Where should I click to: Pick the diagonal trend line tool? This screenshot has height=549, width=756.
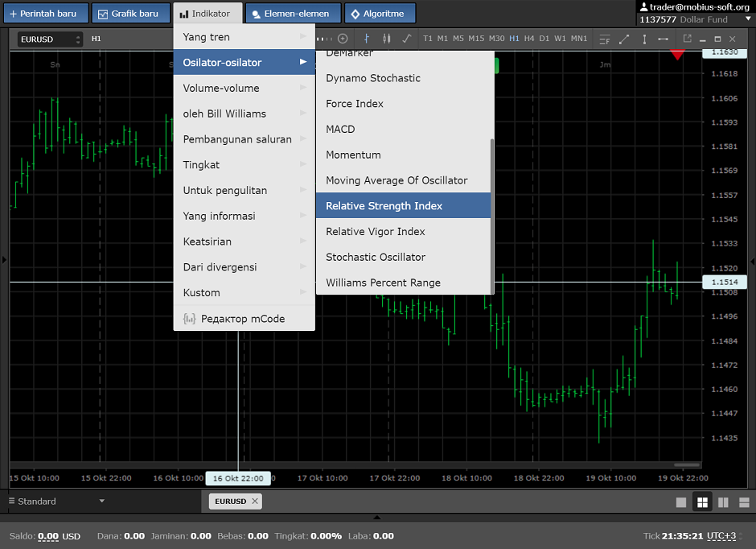(x=624, y=39)
